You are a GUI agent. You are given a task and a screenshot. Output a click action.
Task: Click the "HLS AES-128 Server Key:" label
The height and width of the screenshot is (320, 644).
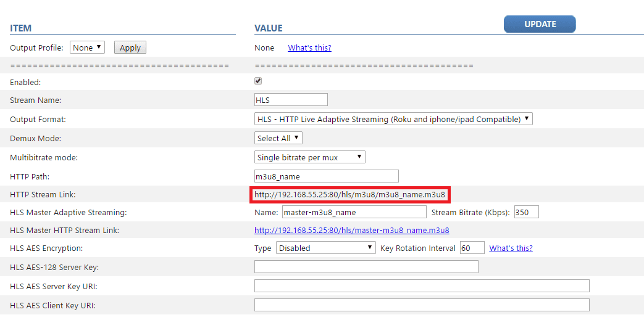click(x=54, y=268)
